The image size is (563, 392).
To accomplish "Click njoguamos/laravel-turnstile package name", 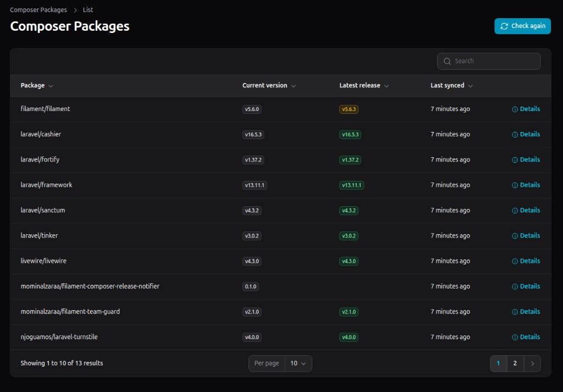I will click(59, 337).
